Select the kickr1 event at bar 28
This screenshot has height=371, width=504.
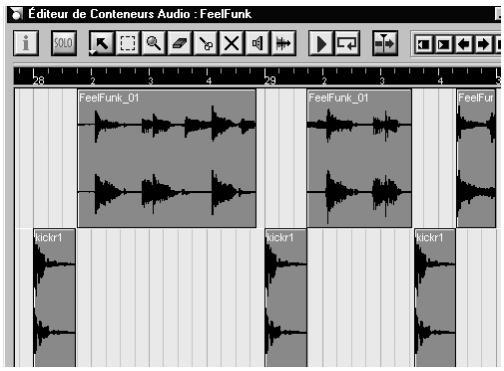(x=55, y=298)
